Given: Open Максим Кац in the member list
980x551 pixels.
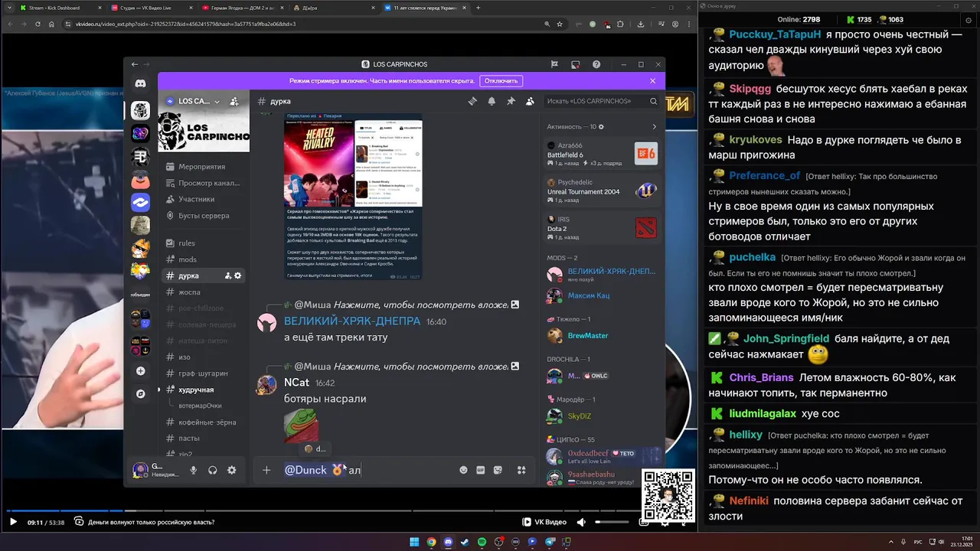Looking at the screenshot, I should click(602, 295).
